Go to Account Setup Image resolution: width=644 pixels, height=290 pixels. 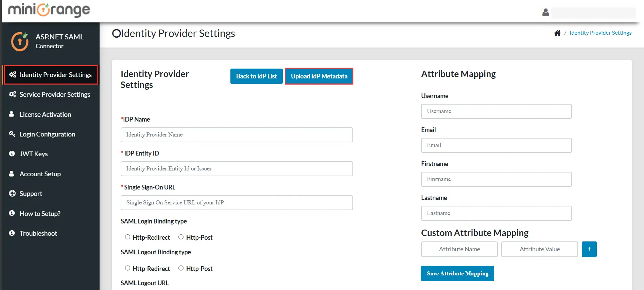51,174
